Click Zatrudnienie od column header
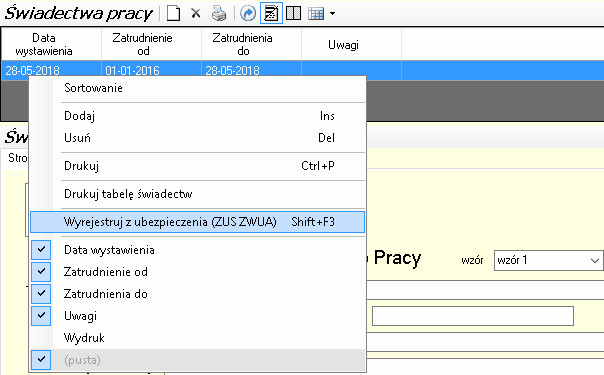The width and height of the screenshot is (604, 375). [151, 44]
